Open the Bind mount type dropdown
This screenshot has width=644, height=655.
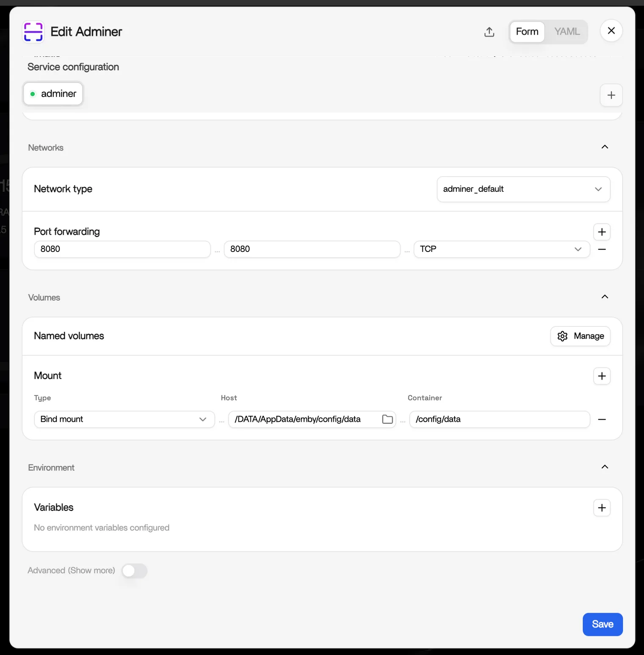124,419
